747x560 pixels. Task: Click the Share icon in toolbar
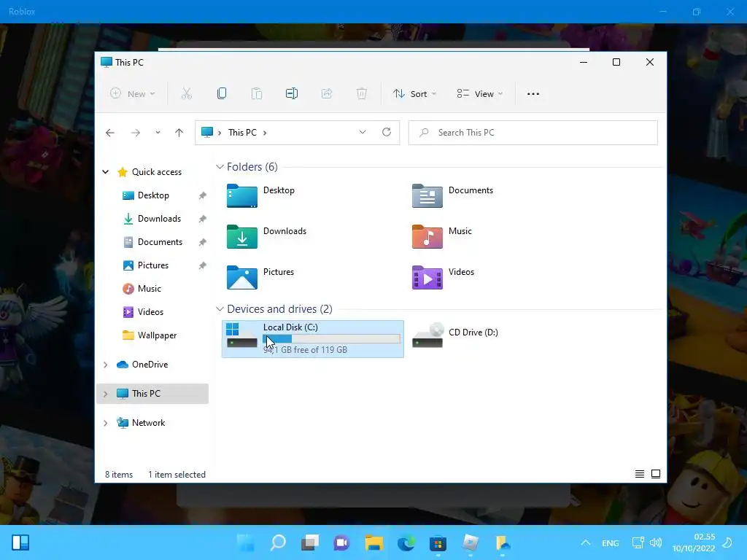coord(327,94)
